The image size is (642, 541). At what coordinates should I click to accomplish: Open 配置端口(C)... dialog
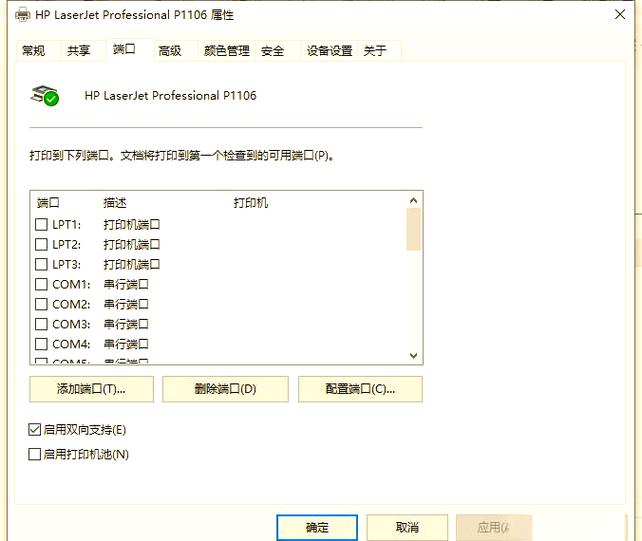(x=360, y=389)
